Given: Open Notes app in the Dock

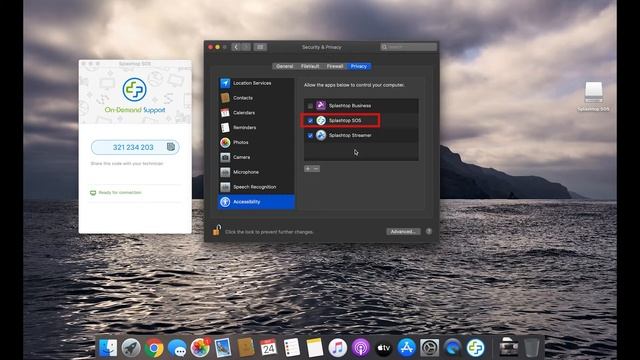Looking at the screenshot, I should pyautogui.click(x=315, y=348).
